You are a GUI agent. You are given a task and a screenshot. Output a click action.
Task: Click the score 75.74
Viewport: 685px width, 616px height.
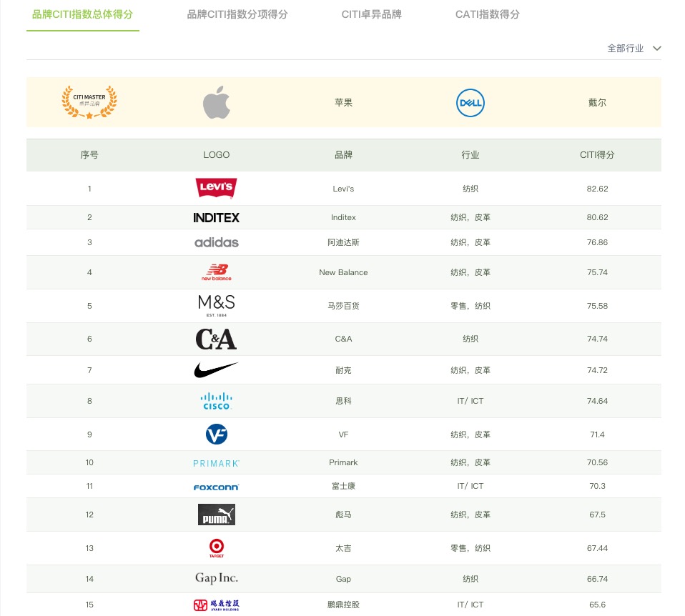pyautogui.click(x=597, y=272)
